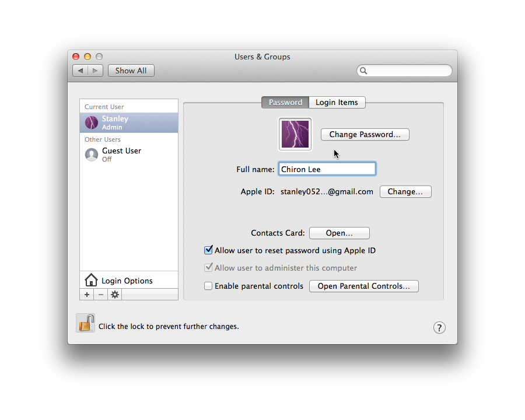Image resolution: width=525 pixels, height=420 pixels.
Task: Click the search magnifier icon
Action: [x=363, y=71]
